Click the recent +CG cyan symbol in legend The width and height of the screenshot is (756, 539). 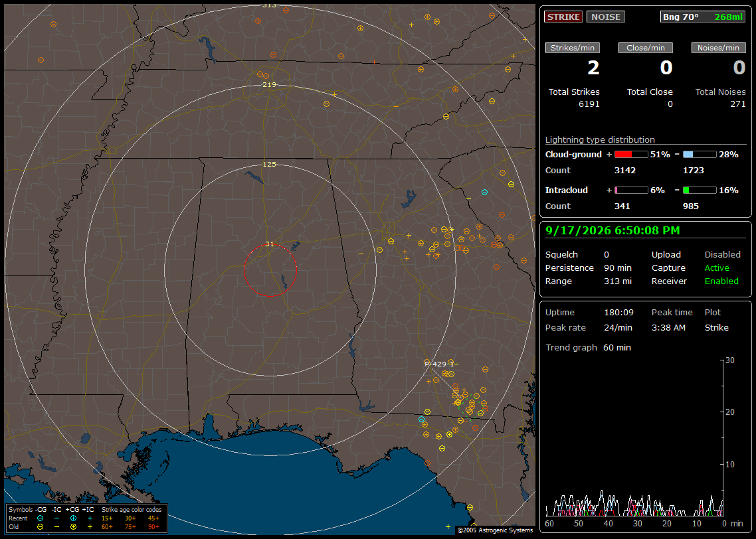pyautogui.click(x=73, y=518)
